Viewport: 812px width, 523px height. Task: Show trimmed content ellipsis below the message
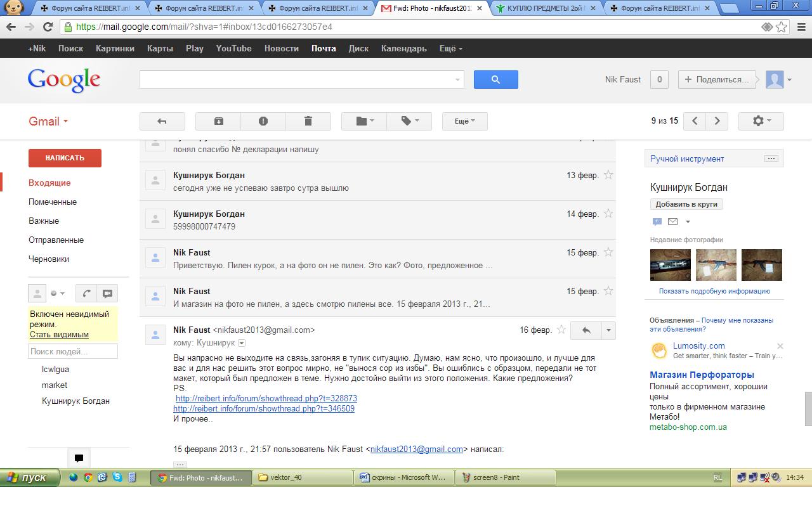pos(180,465)
